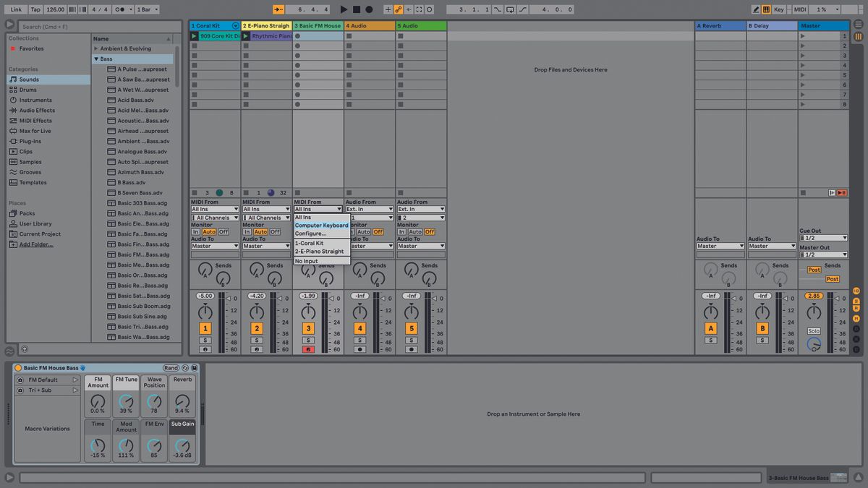Open the Samples category
This screenshot has height=488, width=868.
(48, 162)
